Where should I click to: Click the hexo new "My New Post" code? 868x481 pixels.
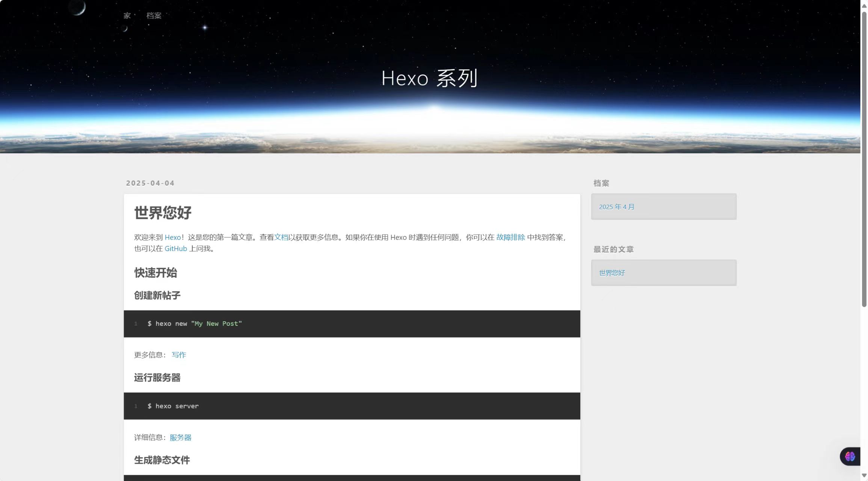(x=195, y=324)
